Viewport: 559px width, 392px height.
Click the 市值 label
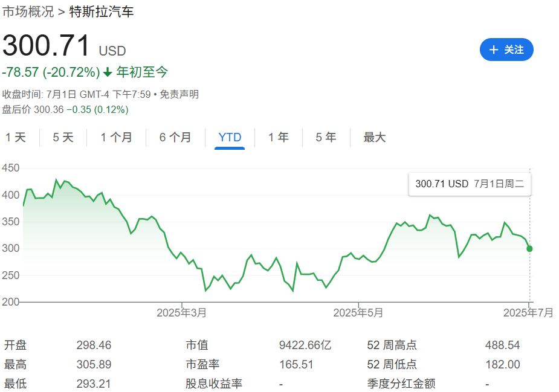197,345
